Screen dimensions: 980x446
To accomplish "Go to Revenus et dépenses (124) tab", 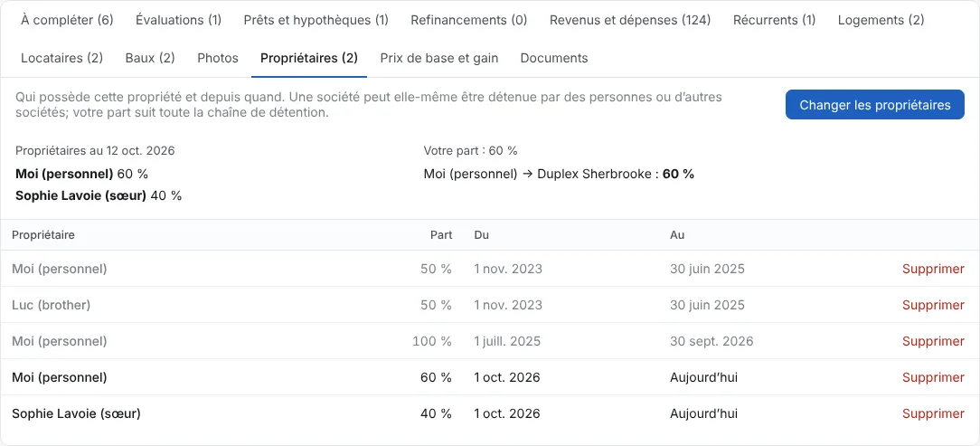I will tap(630, 20).
